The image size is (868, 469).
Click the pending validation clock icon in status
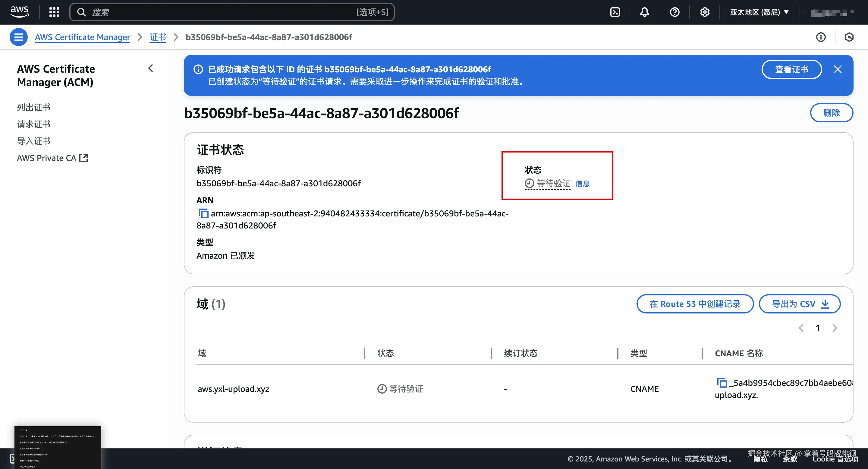click(529, 183)
